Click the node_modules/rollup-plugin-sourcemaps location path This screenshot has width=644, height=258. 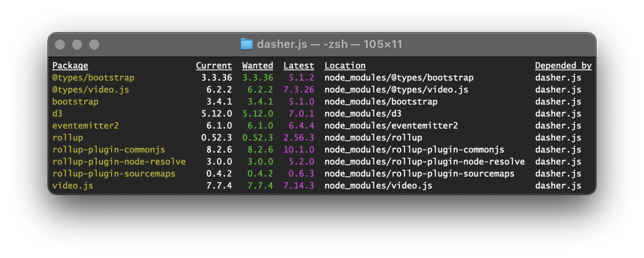click(419, 174)
